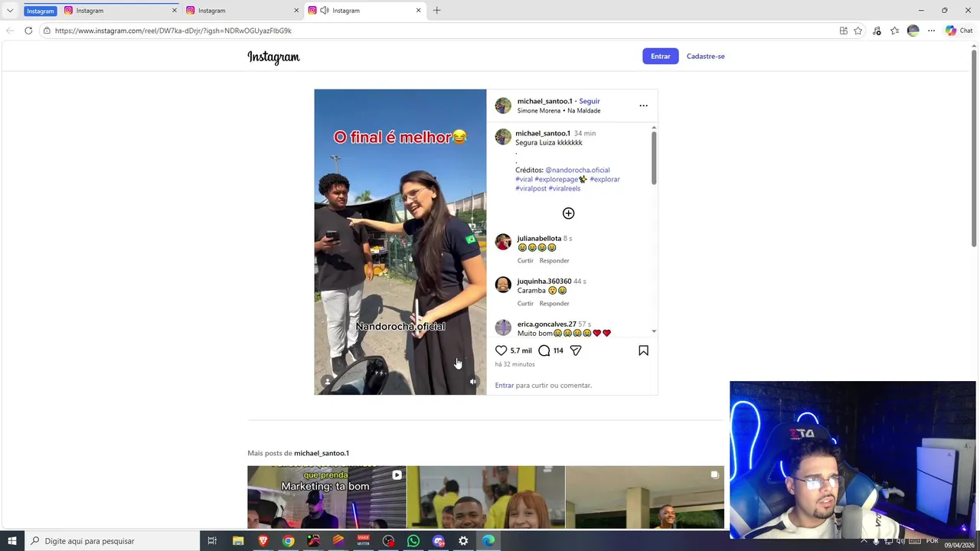980x551 pixels.
Task: Click the comments panel scrollbar
Action: 654,158
